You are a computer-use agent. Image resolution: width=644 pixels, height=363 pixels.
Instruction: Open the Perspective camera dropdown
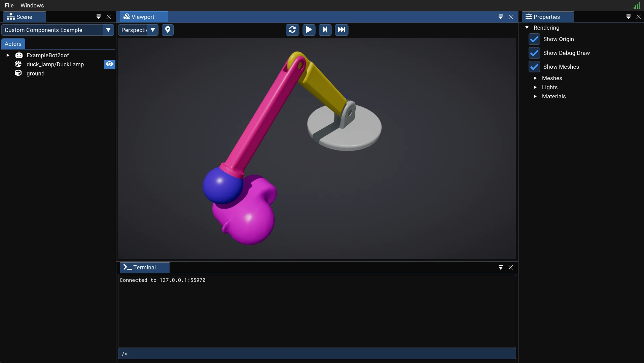coord(138,30)
